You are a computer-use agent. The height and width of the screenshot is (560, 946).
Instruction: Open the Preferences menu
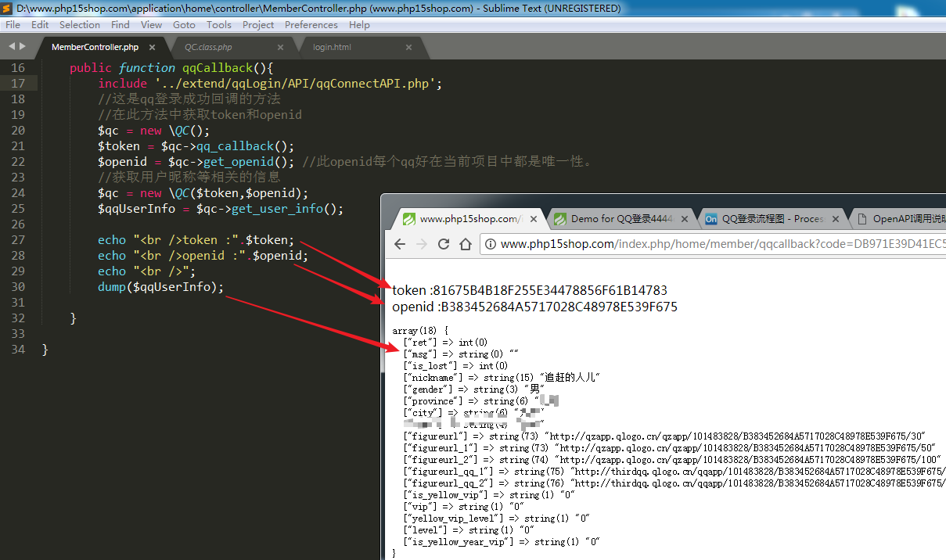coord(311,25)
